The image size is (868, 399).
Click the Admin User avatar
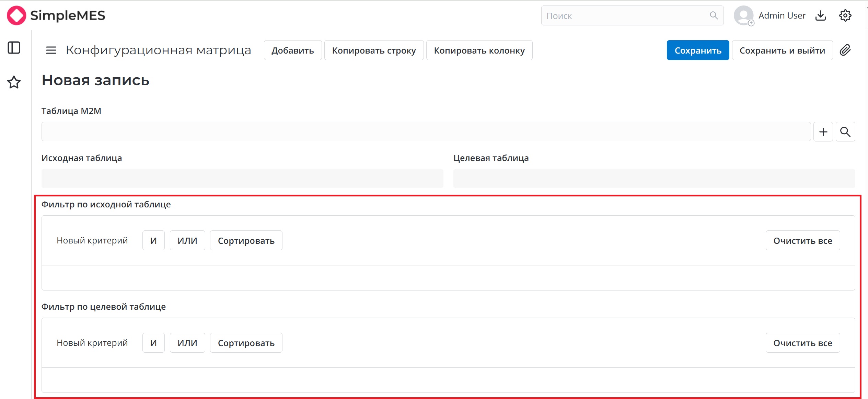[743, 15]
